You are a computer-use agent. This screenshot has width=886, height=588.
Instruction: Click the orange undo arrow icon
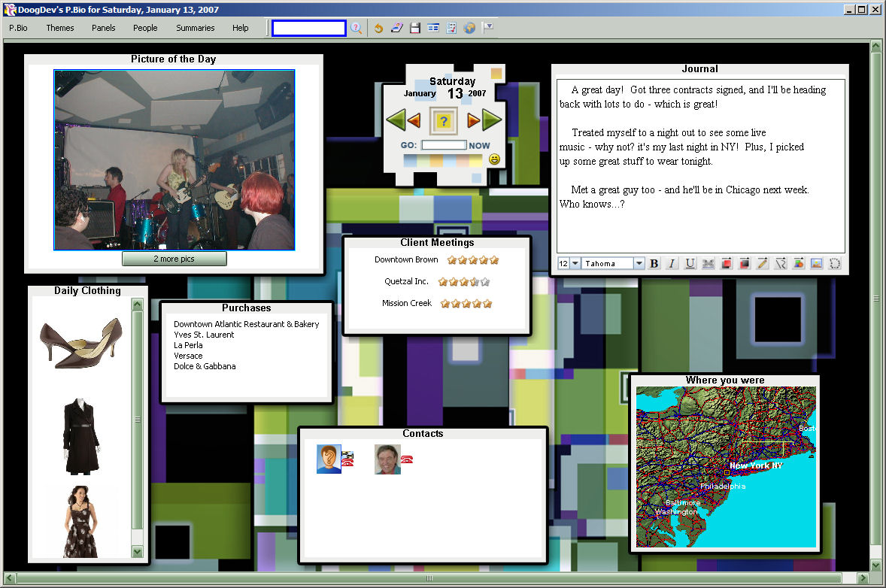[x=378, y=28]
